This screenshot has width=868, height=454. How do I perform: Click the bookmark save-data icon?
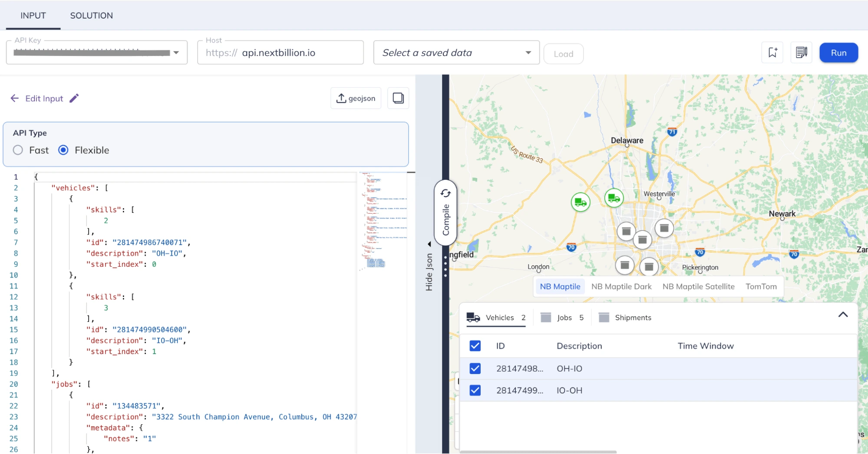pyautogui.click(x=772, y=53)
